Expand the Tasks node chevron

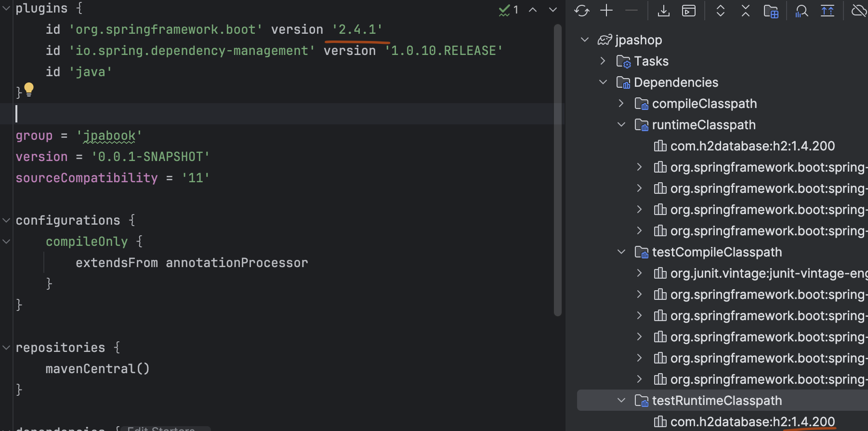[603, 61]
